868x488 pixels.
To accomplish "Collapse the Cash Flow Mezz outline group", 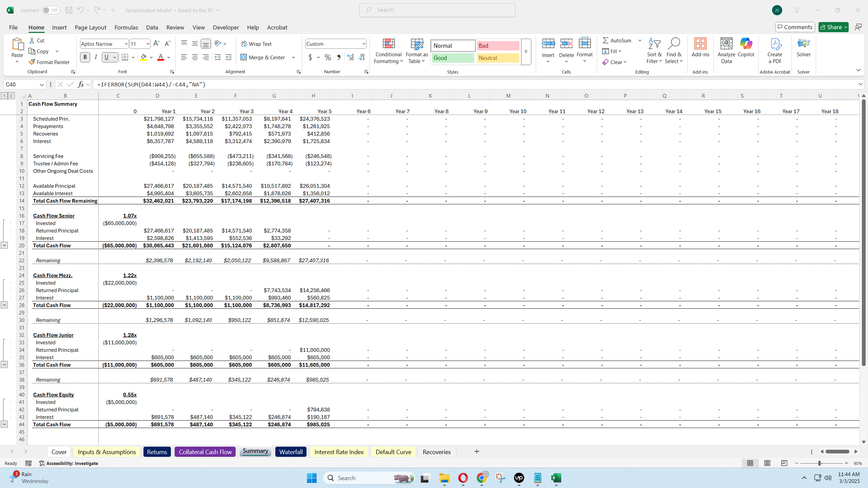I will 4,305.
